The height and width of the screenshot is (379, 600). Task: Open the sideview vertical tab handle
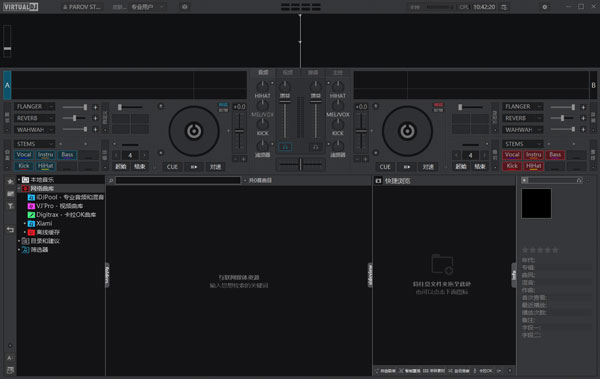coord(370,275)
